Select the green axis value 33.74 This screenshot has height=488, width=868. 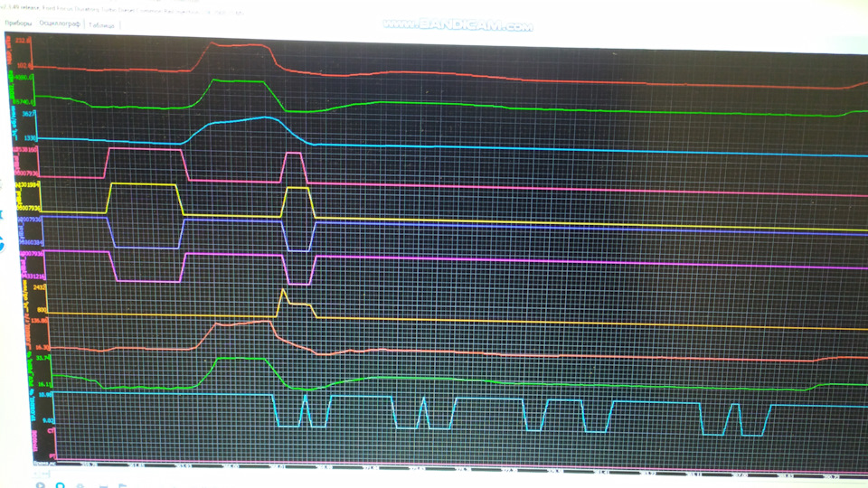(42, 358)
